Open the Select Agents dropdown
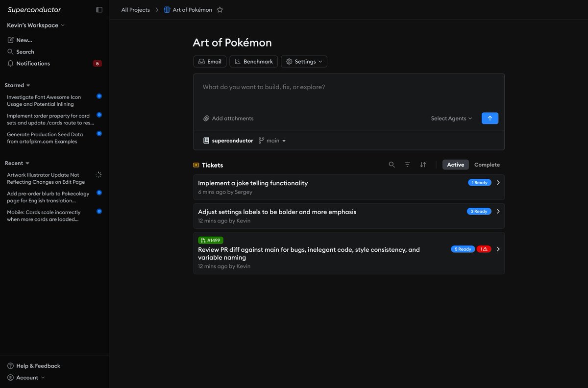Viewport: 588px width, 388px height. [x=450, y=118]
